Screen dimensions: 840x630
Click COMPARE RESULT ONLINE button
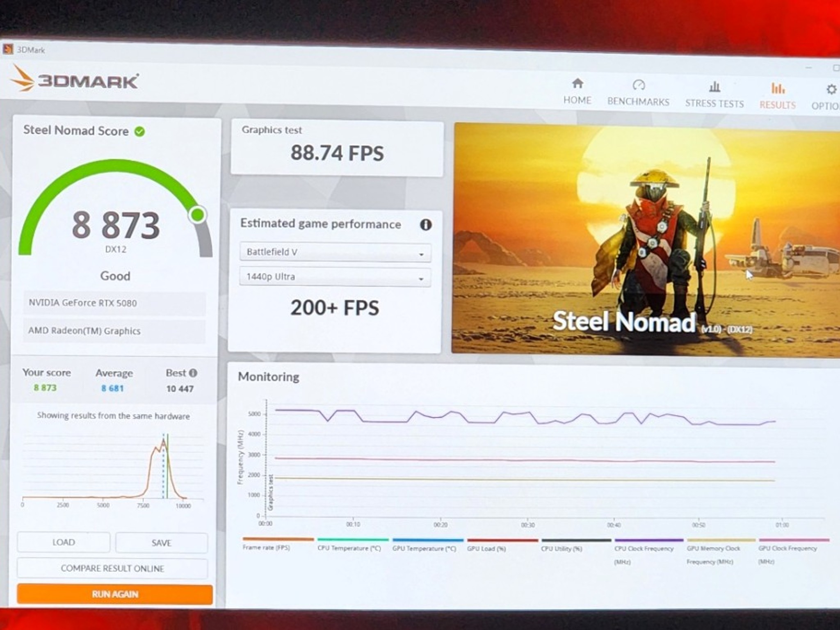(x=112, y=568)
